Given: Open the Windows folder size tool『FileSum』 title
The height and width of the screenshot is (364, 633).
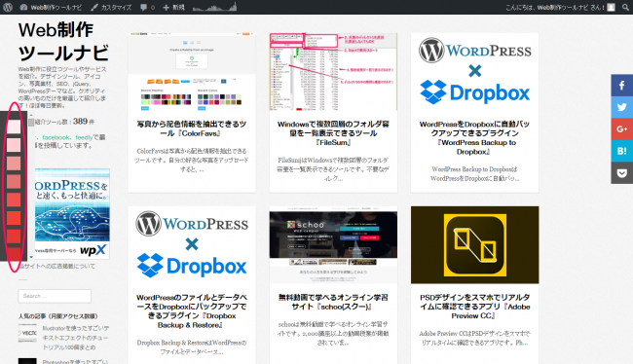Looking at the screenshot, I should point(333,133).
